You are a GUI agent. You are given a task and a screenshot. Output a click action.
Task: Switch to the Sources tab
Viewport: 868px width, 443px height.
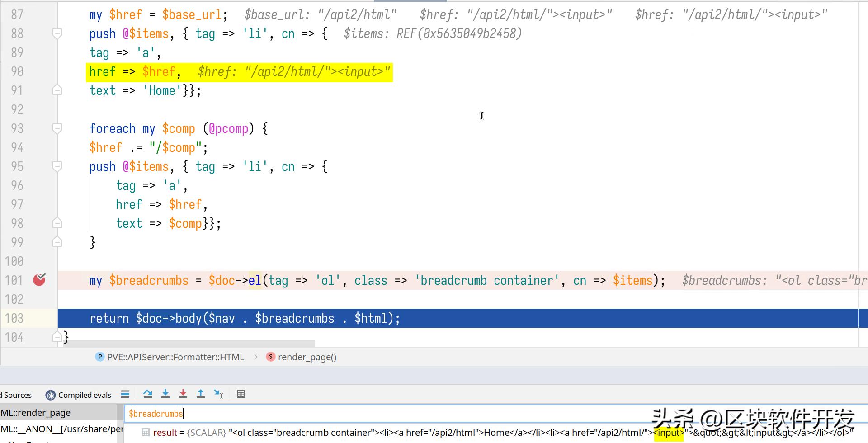[17, 395]
